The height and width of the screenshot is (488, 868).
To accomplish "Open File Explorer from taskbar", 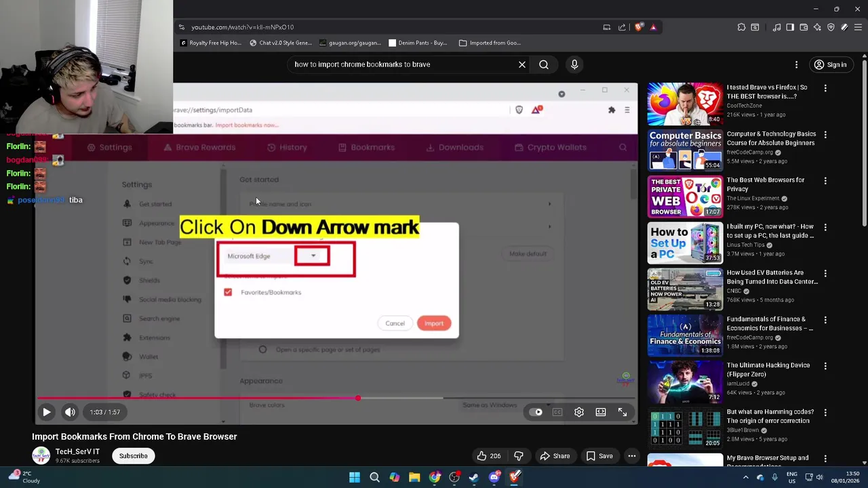I will pos(414,477).
